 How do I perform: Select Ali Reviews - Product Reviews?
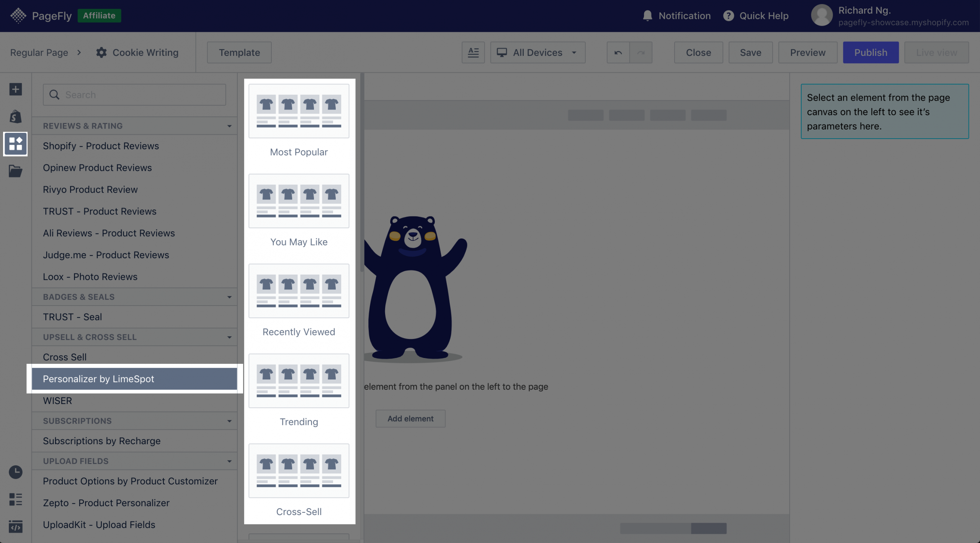[x=134, y=233]
